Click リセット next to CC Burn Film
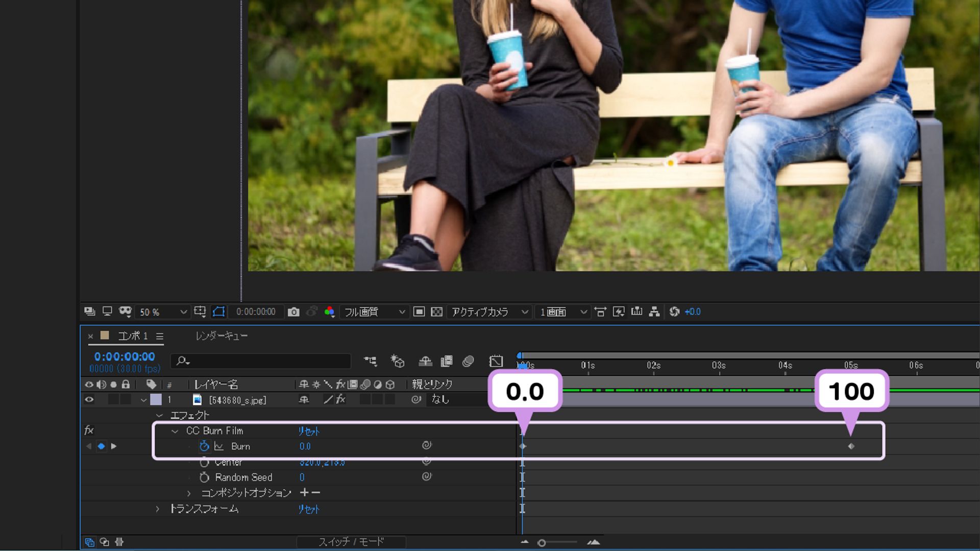The height and width of the screenshot is (551, 980). [309, 431]
